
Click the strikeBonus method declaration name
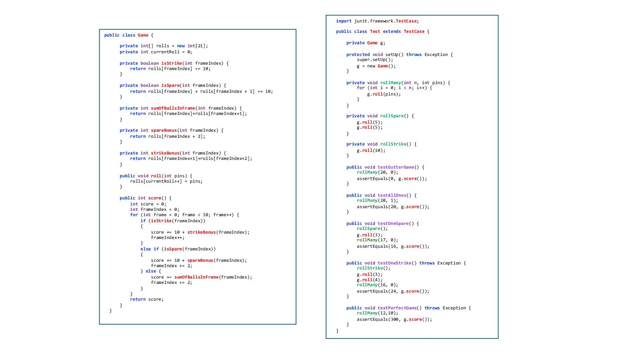point(165,153)
